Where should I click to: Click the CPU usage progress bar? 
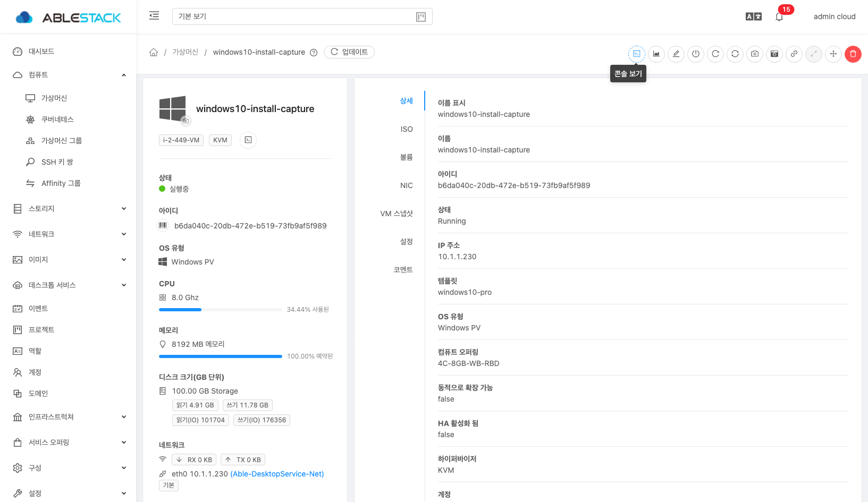pyautogui.click(x=220, y=309)
